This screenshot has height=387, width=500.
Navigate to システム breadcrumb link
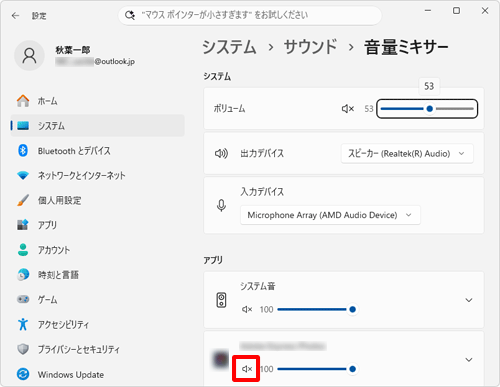(x=229, y=47)
